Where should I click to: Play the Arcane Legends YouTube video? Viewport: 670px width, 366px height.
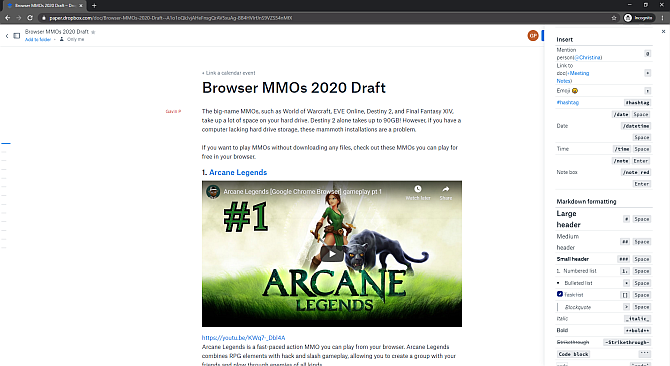332,254
